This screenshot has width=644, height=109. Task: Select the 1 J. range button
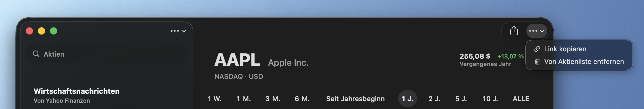pyautogui.click(x=407, y=99)
